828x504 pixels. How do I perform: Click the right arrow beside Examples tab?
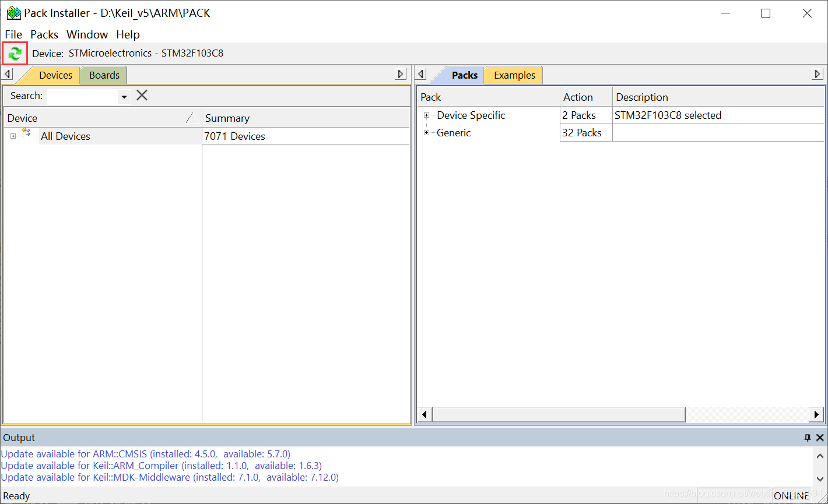[x=817, y=75]
